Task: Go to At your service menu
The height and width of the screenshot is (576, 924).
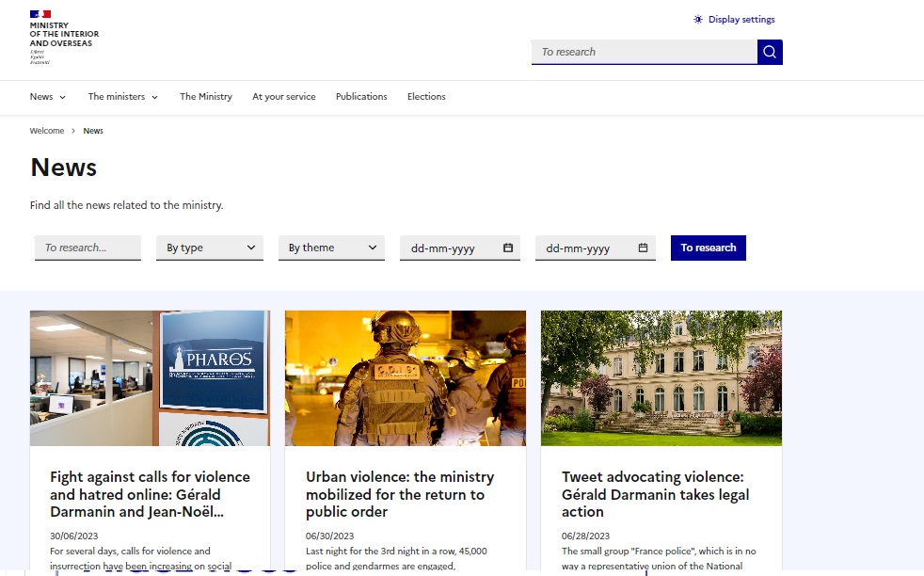Action: click(284, 97)
